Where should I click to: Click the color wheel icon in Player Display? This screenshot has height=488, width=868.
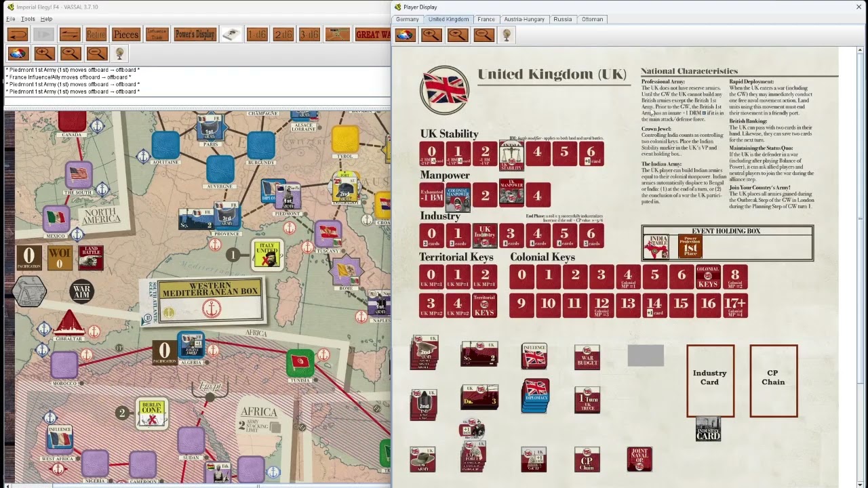pos(405,35)
